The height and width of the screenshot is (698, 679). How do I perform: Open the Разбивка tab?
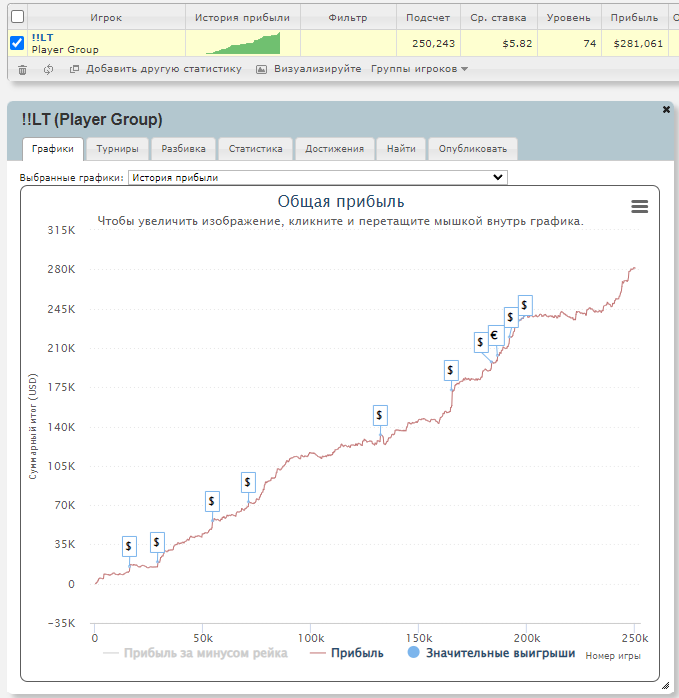tap(183, 149)
